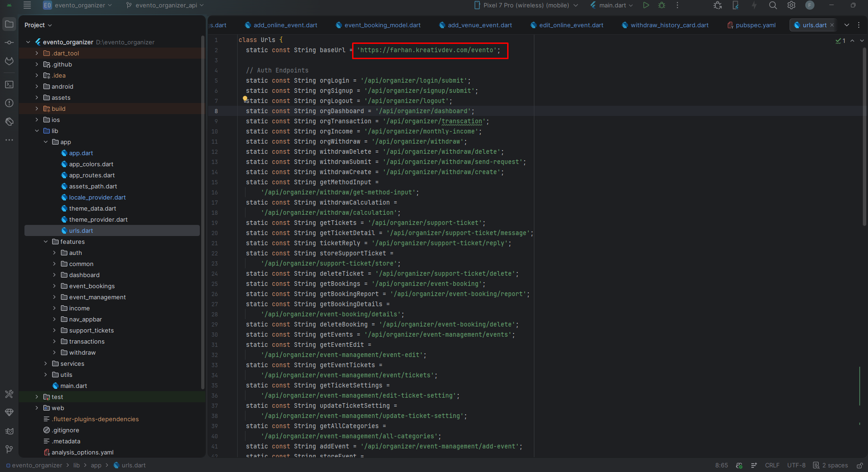The image size is (868, 472).
Task: Expand the android folder in Project tree
Action: pos(37,86)
